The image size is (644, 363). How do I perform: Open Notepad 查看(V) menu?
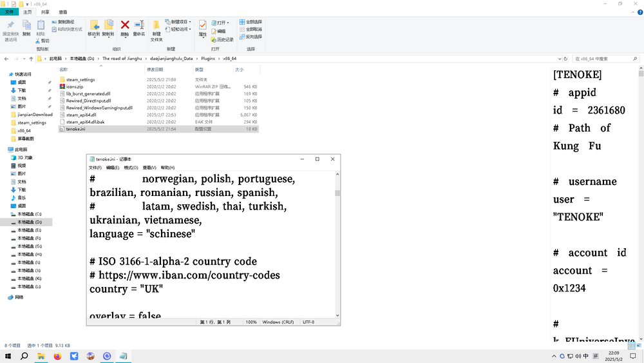point(149,168)
